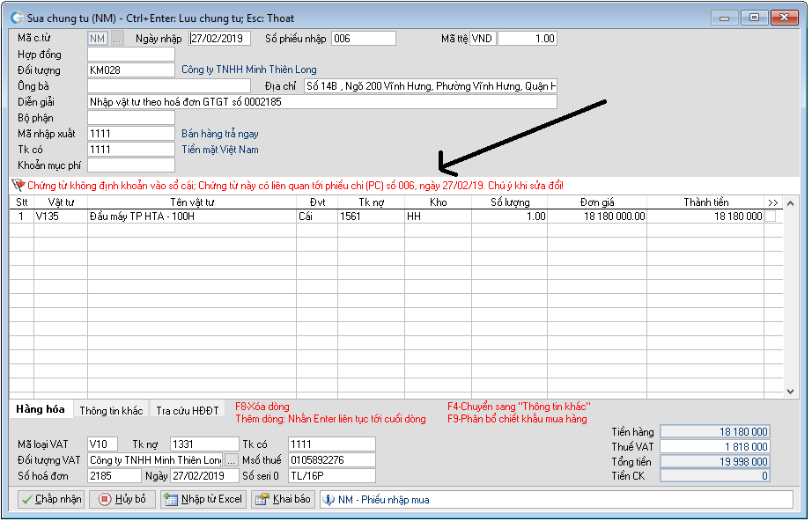Viewport: 812px width, 521px height.
Task: Click the red 'F9-Phân bổ chiết khấu mua hàng' hint
Action: (517, 419)
